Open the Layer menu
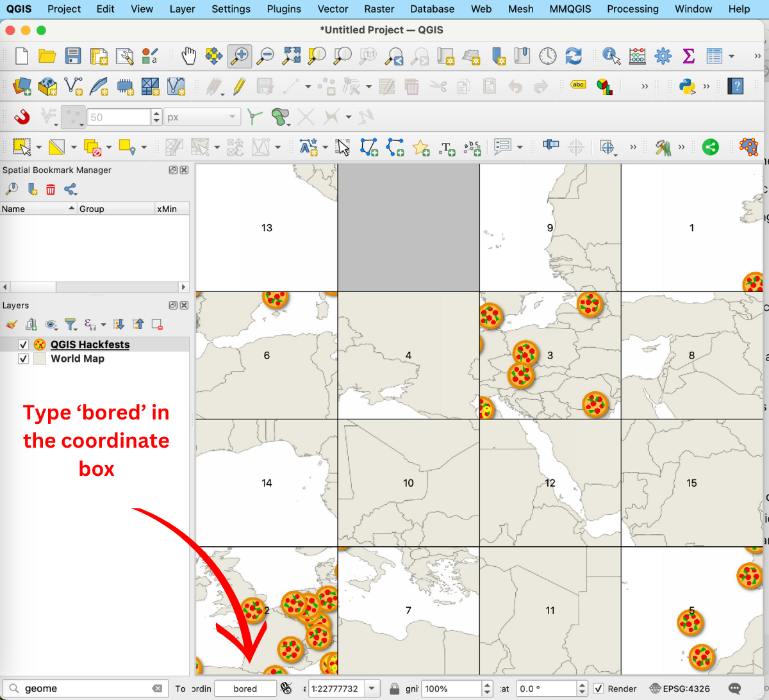This screenshot has height=700, width=769. click(182, 9)
